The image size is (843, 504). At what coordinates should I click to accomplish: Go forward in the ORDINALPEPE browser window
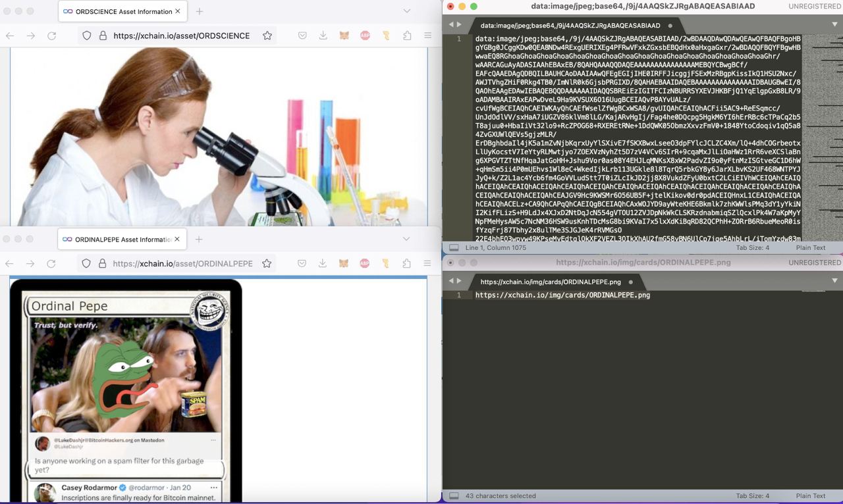(30, 263)
